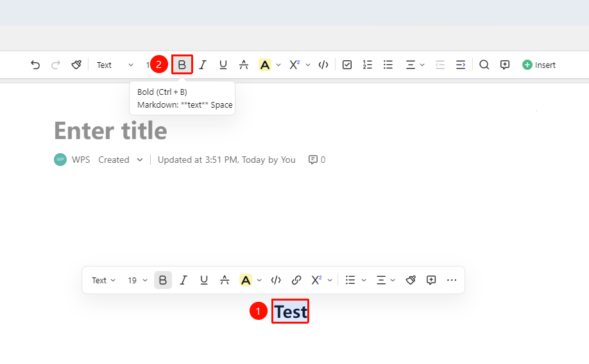Select the format painter in top toolbar
Screen dimensions: 589x364
pos(76,65)
